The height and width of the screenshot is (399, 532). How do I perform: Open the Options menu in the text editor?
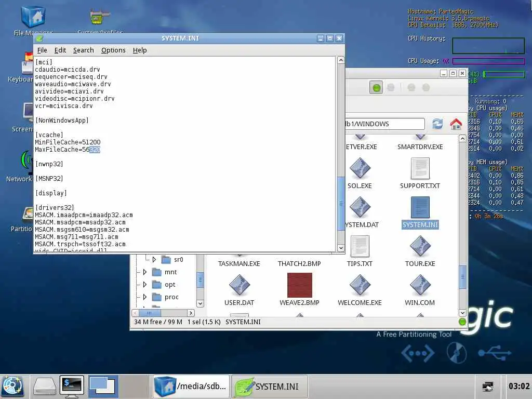(x=113, y=50)
